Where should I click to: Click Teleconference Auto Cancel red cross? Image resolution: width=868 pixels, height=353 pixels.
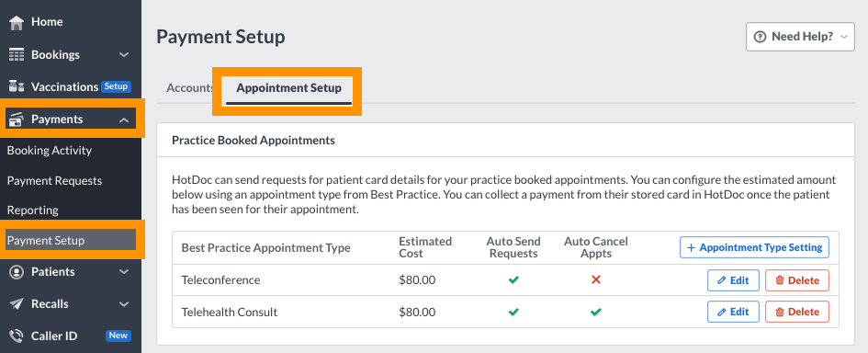click(595, 279)
